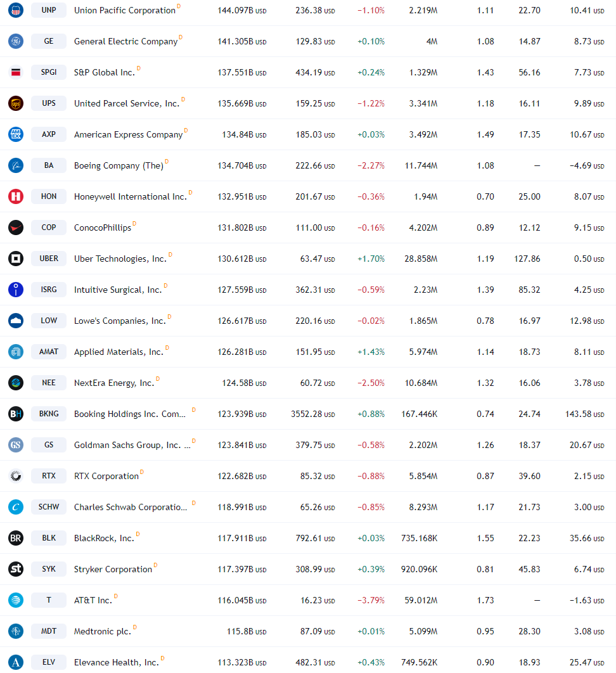Click the 144.097B USD market cap value
Viewport: 616px width, 673px height.
[241, 10]
